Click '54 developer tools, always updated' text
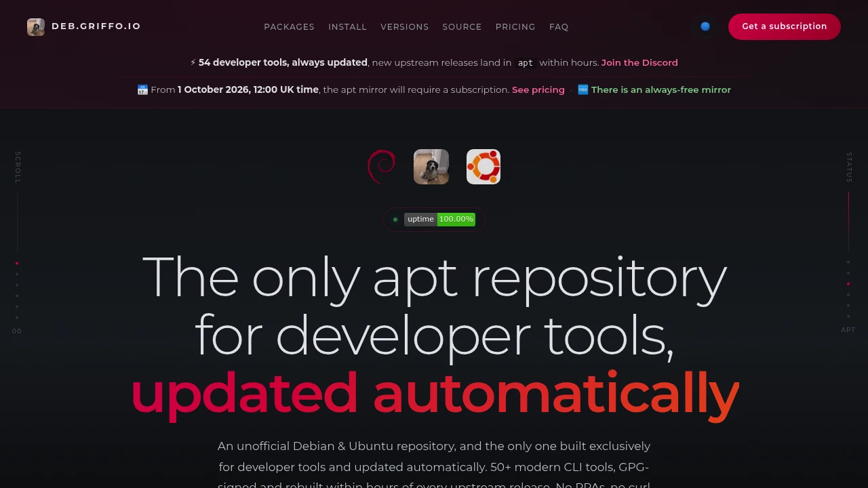Viewport: 868px width, 488px height. [x=283, y=62]
